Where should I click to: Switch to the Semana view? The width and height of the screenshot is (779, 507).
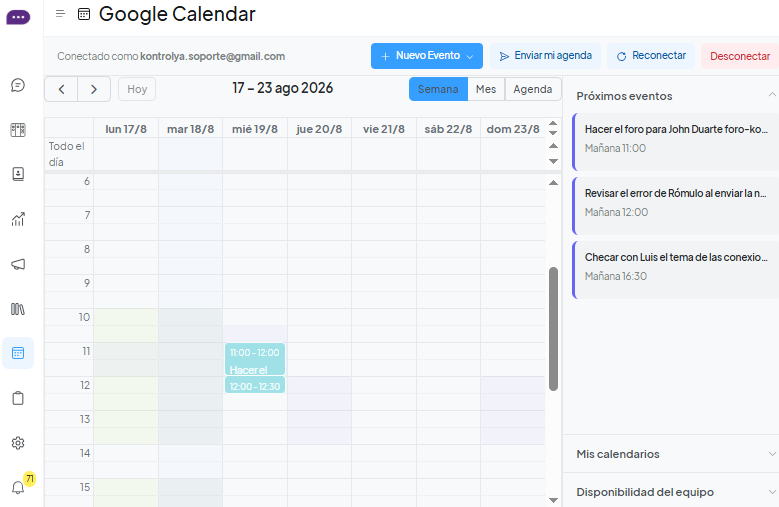pyautogui.click(x=438, y=89)
